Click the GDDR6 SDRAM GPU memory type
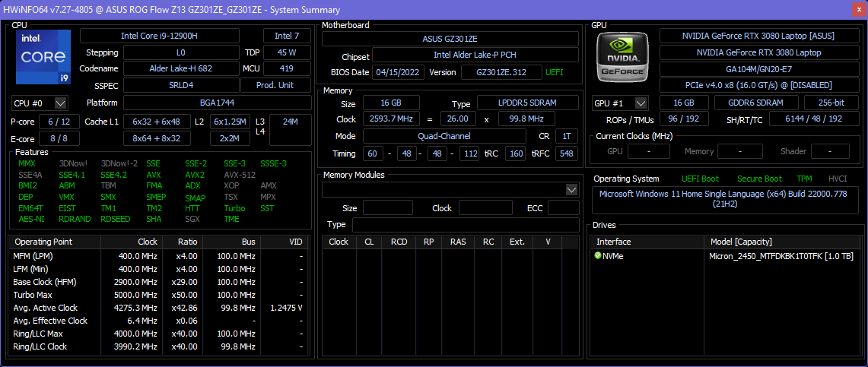This screenshot has width=868, height=367. [756, 103]
